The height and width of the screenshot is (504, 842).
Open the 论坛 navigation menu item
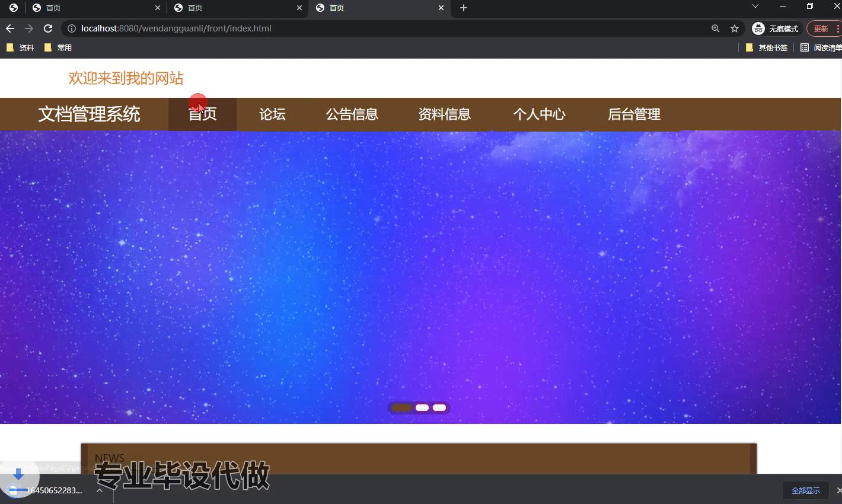click(x=272, y=114)
